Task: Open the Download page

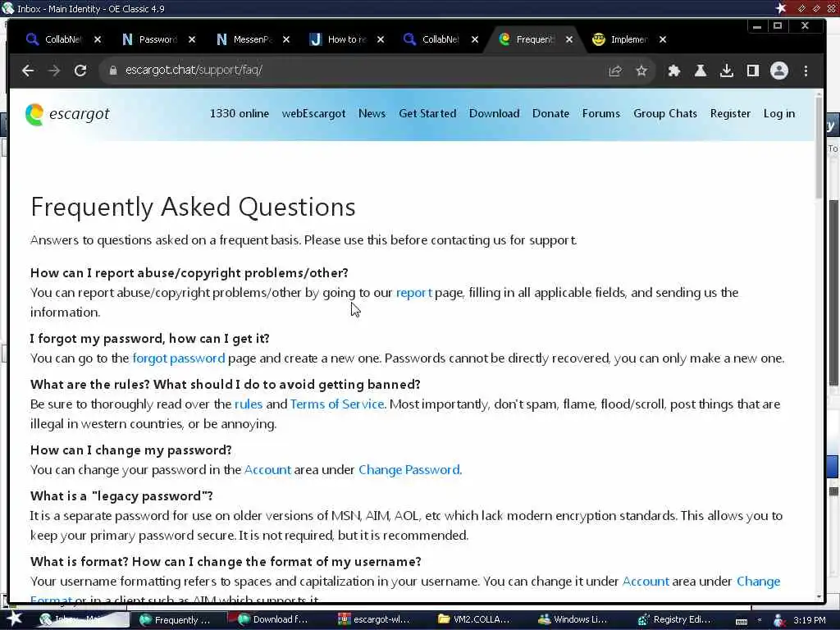Action: [x=494, y=113]
